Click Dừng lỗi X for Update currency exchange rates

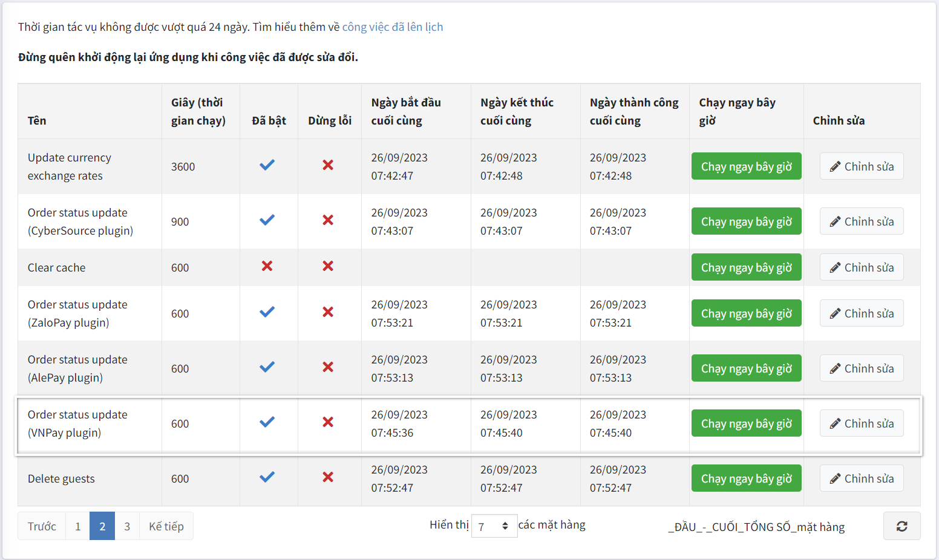pyautogui.click(x=328, y=164)
